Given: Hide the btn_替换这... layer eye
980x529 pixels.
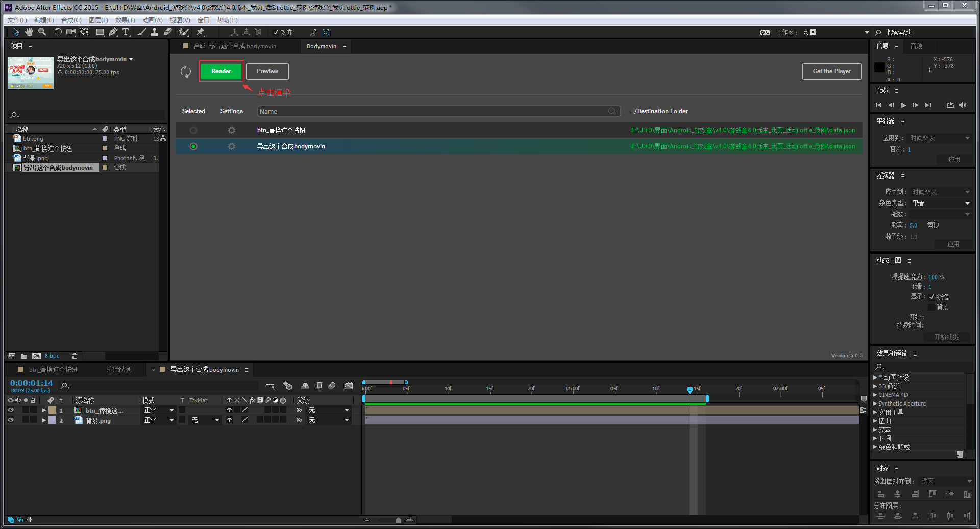Looking at the screenshot, I should 10,410.
